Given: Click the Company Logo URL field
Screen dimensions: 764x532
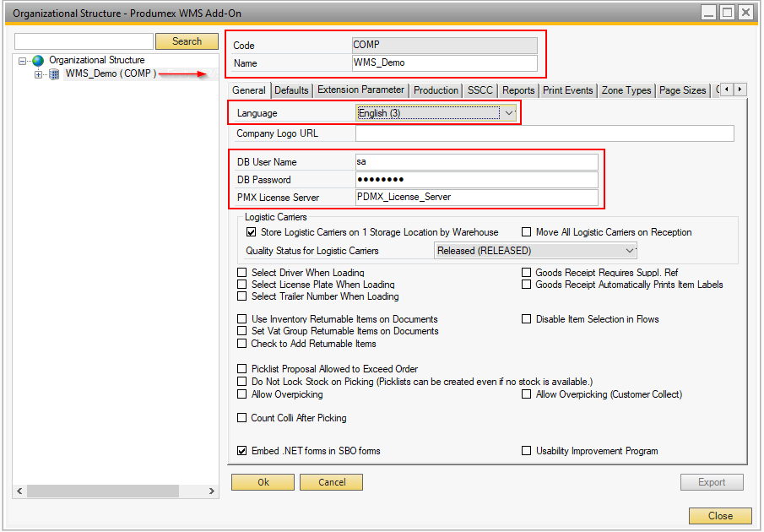Looking at the screenshot, I should click(x=544, y=133).
